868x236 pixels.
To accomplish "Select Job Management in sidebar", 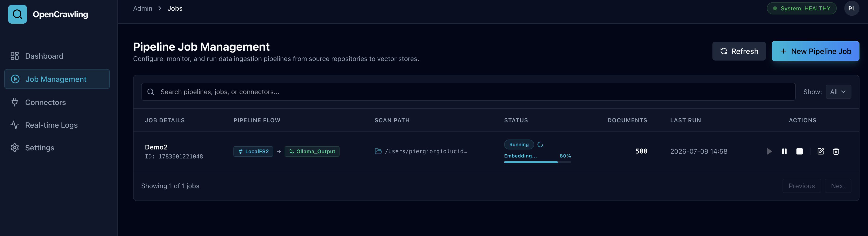I will (x=57, y=79).
